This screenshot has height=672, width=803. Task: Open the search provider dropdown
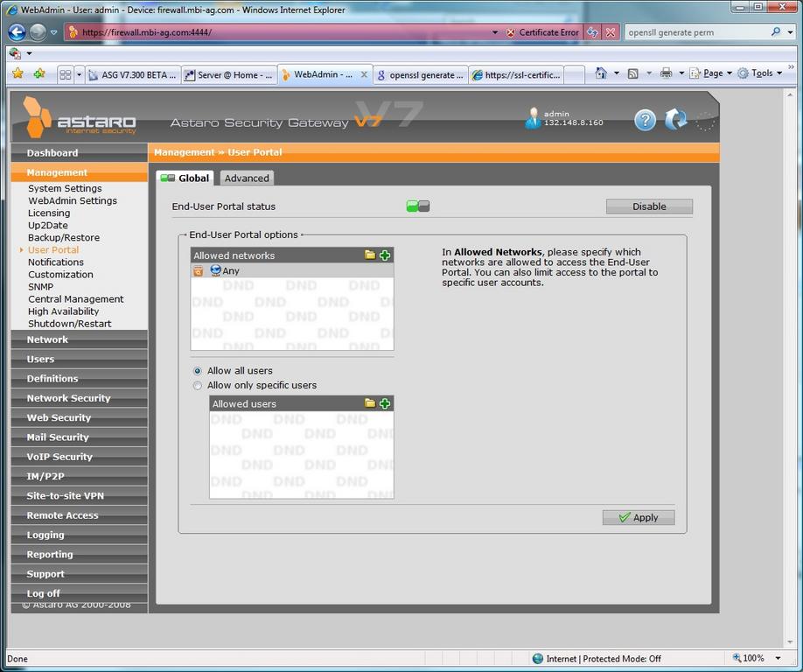tap(790, 32)
